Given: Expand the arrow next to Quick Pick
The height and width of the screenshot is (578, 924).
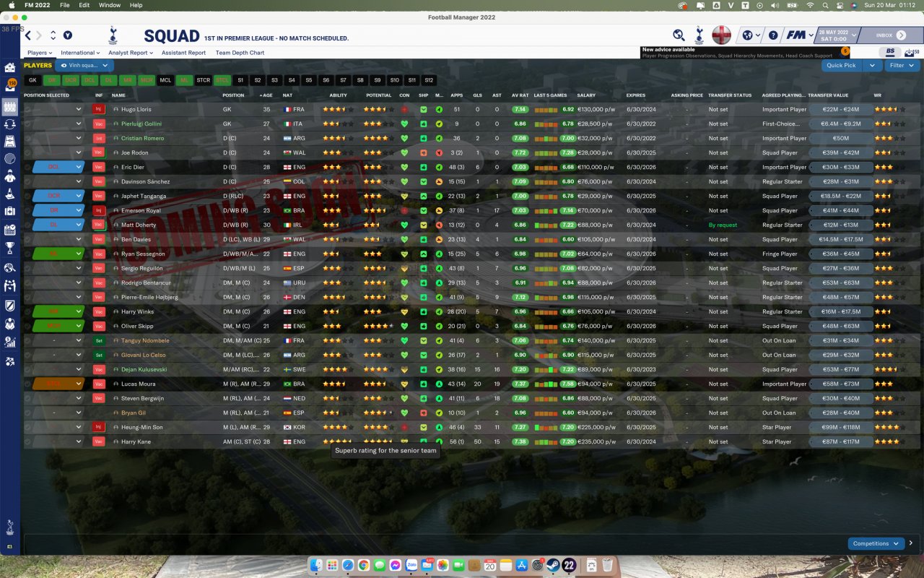Looking at the screenshot, I should click(x=873, y=66).
